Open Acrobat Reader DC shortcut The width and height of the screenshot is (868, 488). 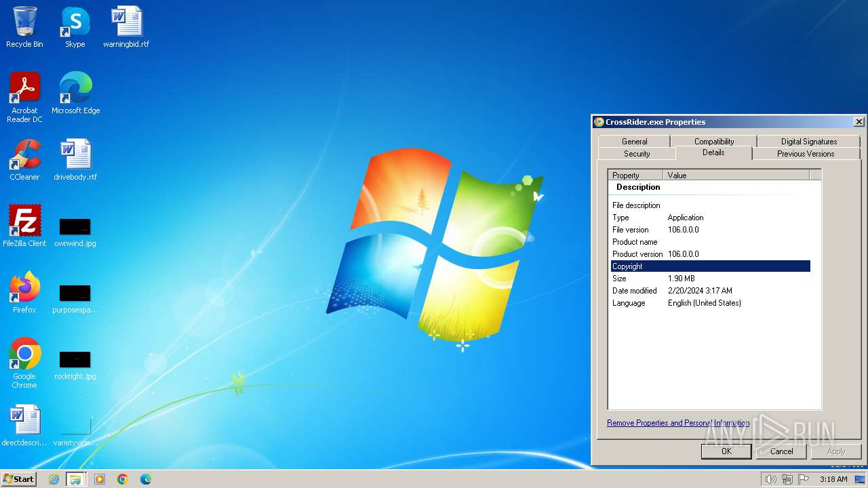pyautogui.click(x=24, y=98)
